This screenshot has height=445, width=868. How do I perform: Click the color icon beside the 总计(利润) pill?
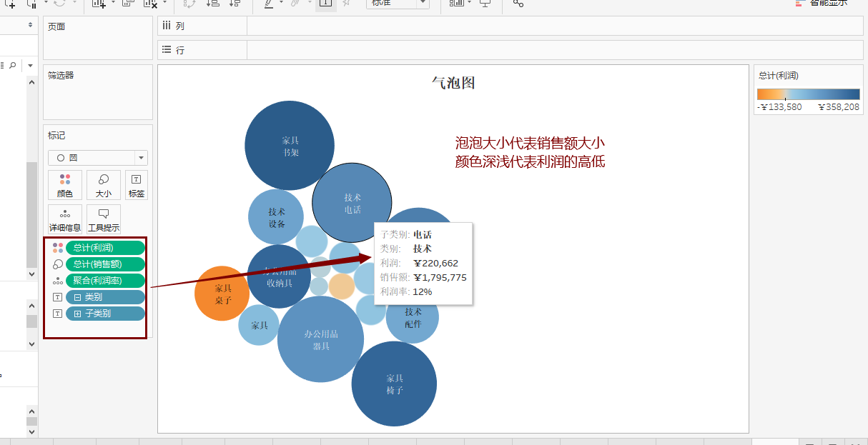pos(58,248)
